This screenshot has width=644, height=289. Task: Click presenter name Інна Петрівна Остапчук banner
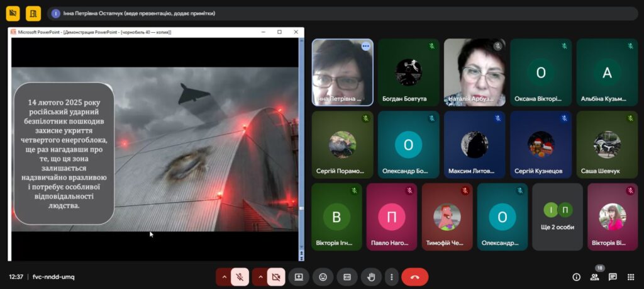point(138,13)
